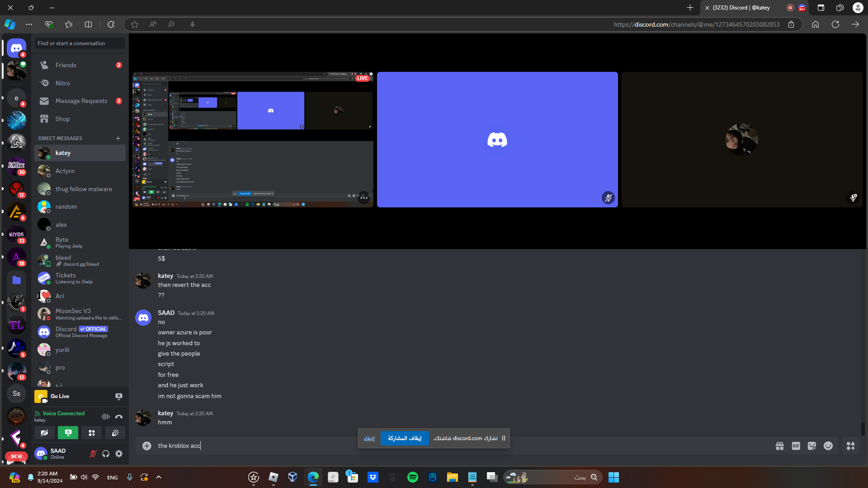
Task: Open browser extensions puzzle icon
Action: click(x=111, y=24)
